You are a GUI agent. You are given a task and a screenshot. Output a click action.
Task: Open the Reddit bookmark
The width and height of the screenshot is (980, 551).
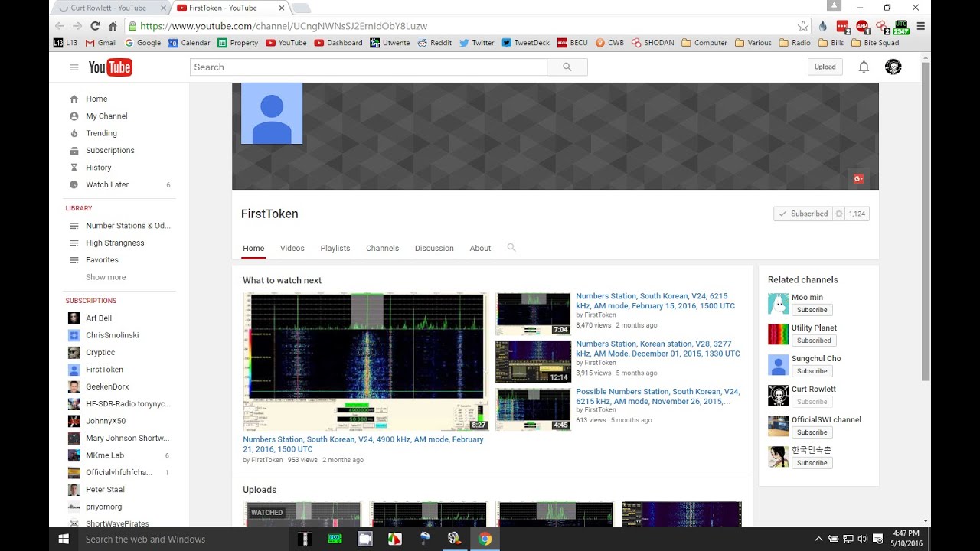(434, 43)
